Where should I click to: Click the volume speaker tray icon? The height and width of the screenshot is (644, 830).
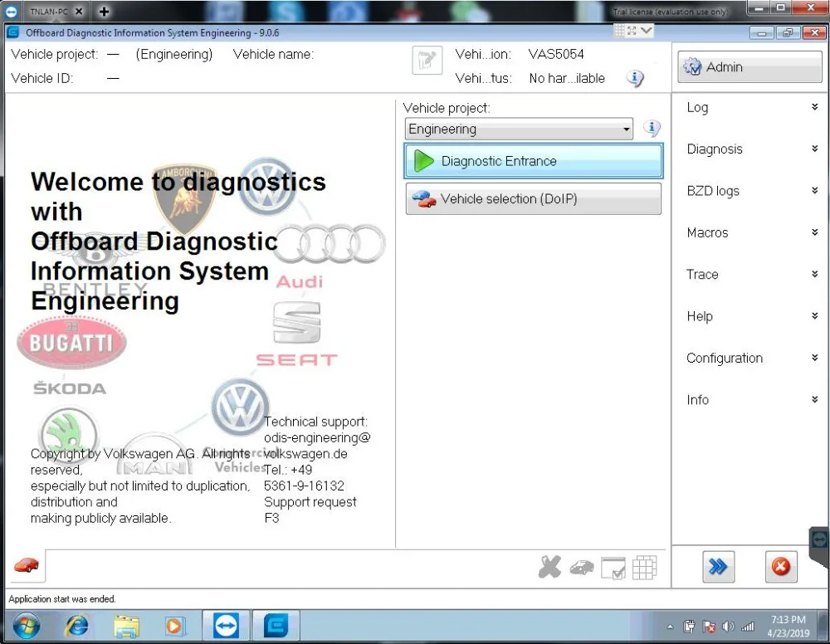[728, 627]
